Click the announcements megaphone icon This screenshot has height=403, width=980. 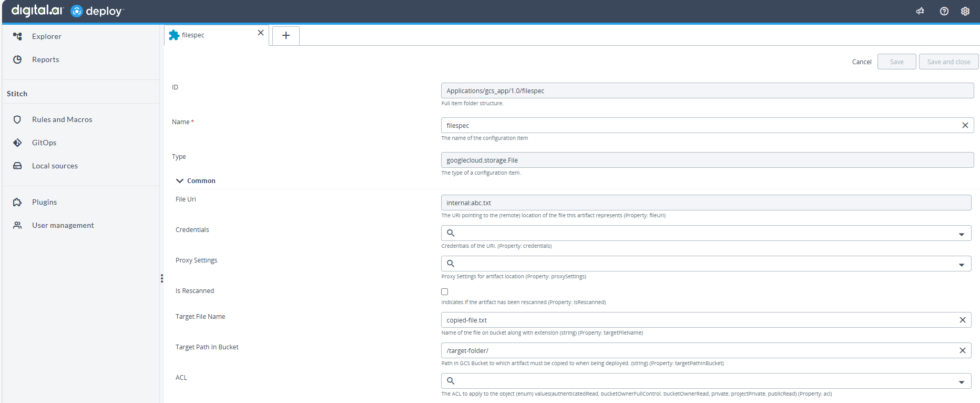(x=920, y=11)
